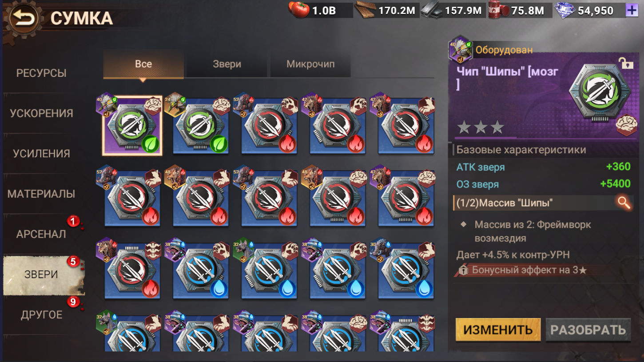Toggle the padlock on the Шипы chip card
Screen dimensions: 644x362
(626, 64)
